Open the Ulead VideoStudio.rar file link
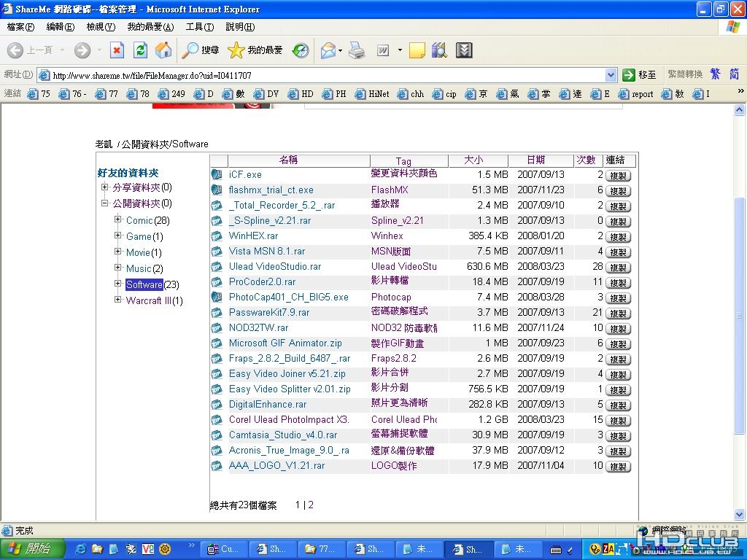Screen dimensions: 747x560 click(275, 266)
